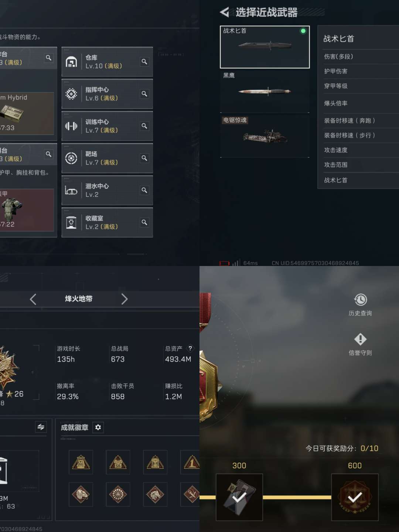Click the swap arrows icon beside badges
The width and height of the screenshot is (399, 532).
[41, 427]
